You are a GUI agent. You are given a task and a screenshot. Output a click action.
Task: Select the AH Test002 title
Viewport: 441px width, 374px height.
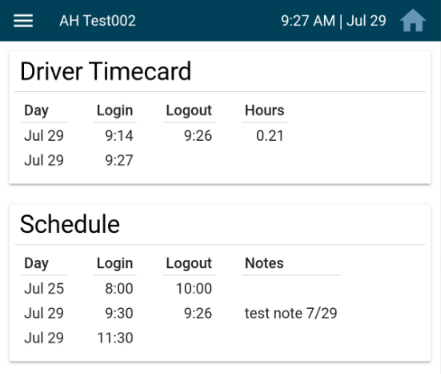pos(97,21)
